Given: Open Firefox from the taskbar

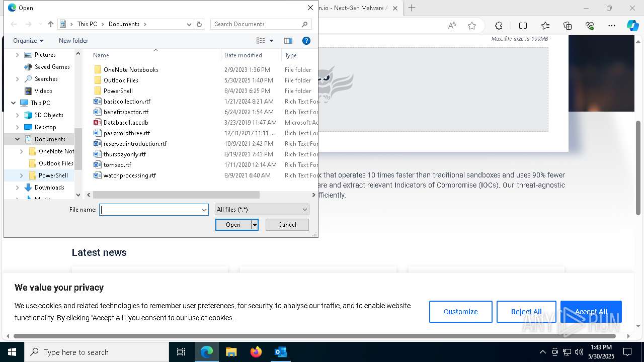Looking at the screenshot, I should (x=256, y=352).
